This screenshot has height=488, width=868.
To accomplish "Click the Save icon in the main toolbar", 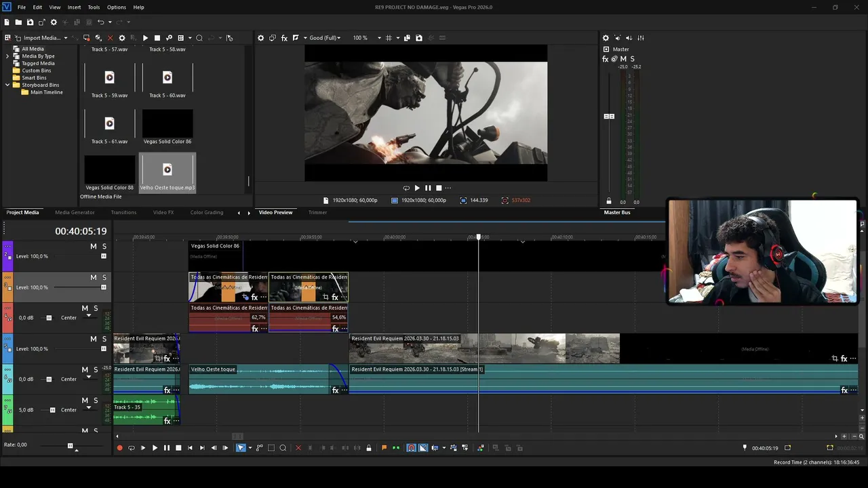I will 30,22.
